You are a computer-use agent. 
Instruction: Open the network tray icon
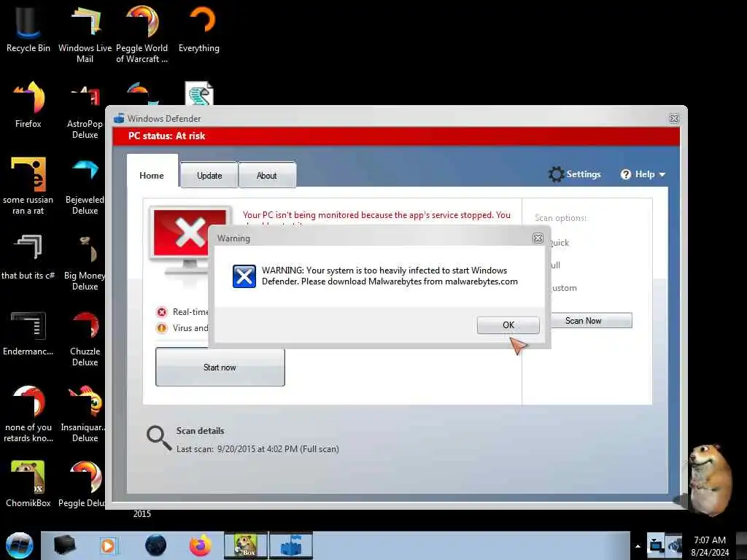[657, 545]
